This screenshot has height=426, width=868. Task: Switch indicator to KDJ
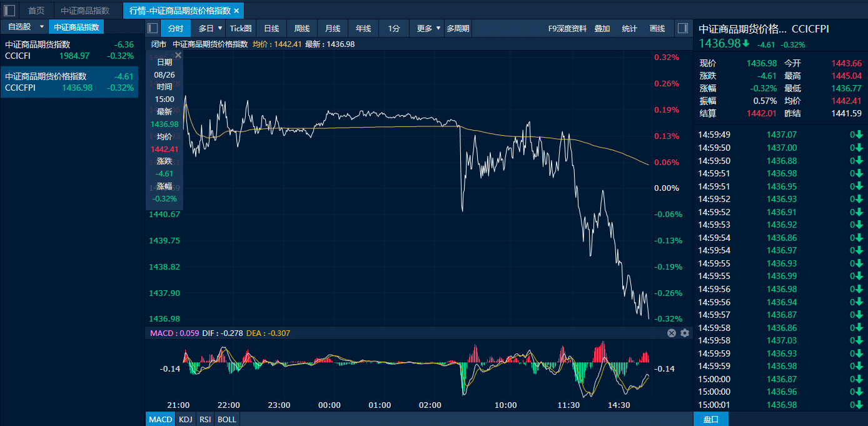click(x=185, y=419)
